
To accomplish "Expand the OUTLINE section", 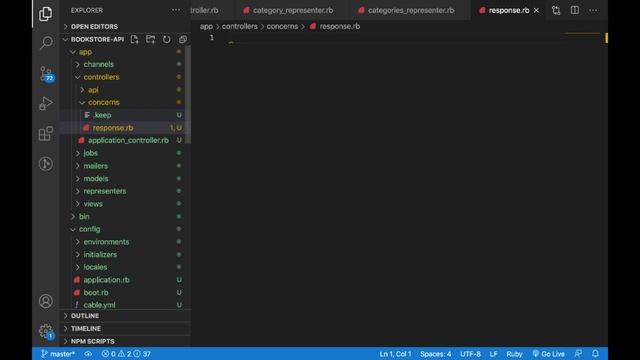I will click(84, 316).
